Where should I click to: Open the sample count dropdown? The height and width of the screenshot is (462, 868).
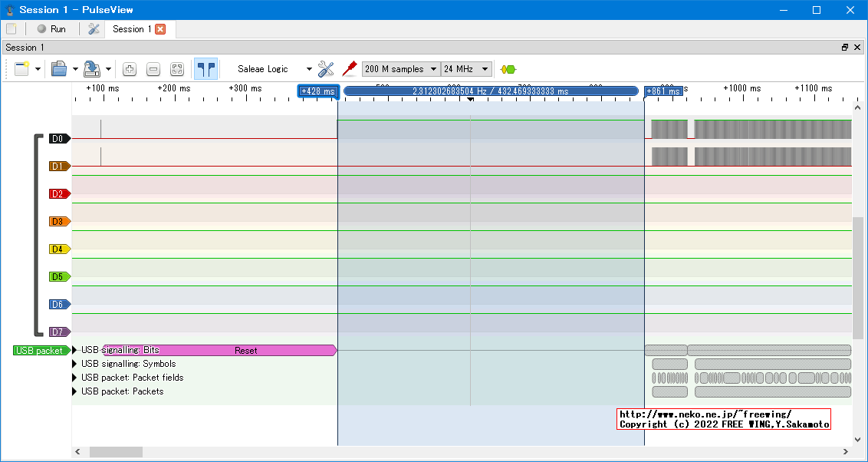click(x=401, y=69)
